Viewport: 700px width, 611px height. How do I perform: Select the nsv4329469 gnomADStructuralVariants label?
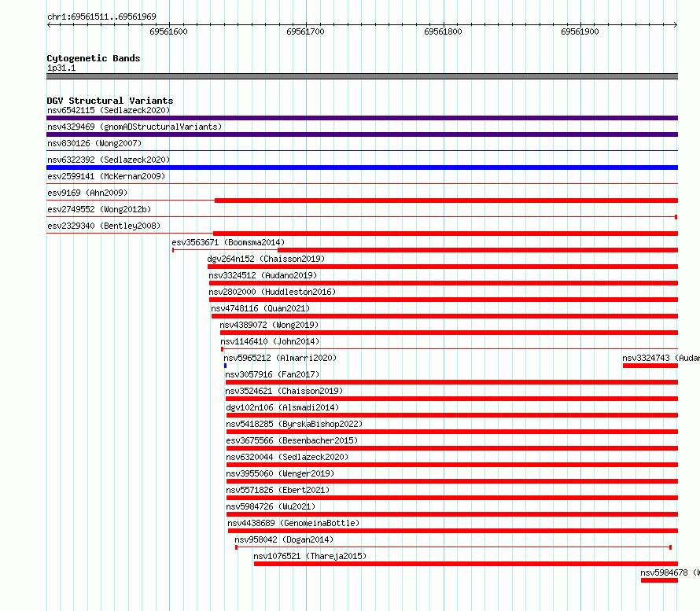pyautogui.click(x=134, y=127)
